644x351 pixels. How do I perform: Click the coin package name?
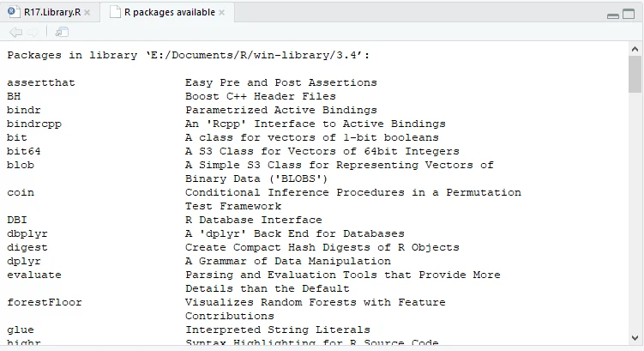click(x=21, y=192)
